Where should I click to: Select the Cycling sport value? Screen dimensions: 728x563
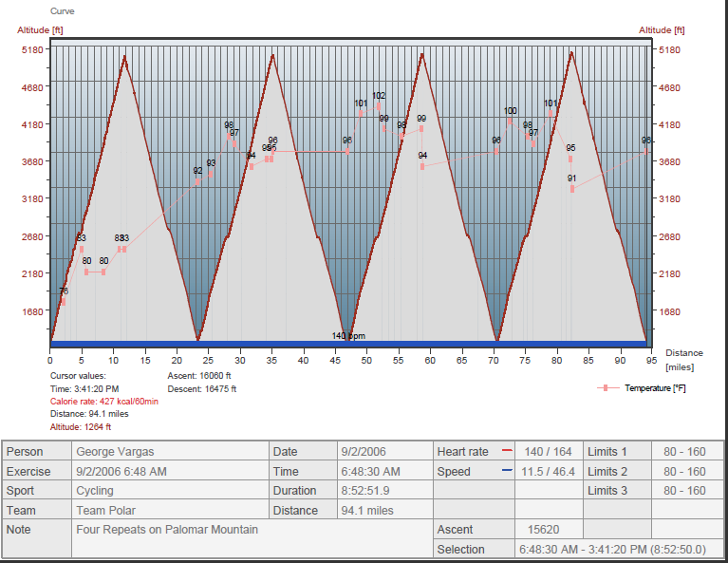click(x=94, y=491)
